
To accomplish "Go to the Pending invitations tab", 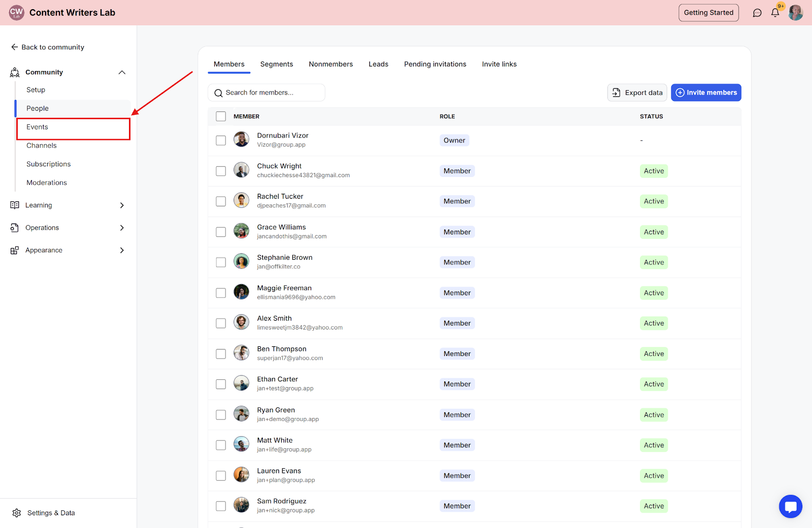I will pos(435,64).
